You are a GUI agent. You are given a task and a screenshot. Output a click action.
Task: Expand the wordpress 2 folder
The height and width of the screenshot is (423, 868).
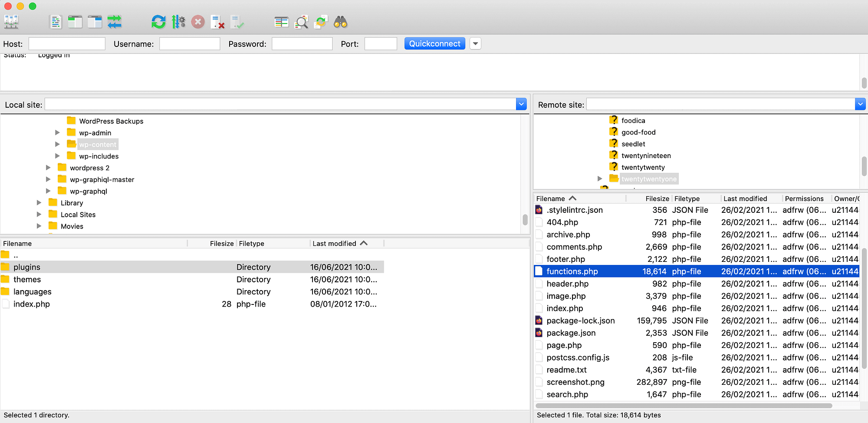pyautogui.click(x=48, y=167)
